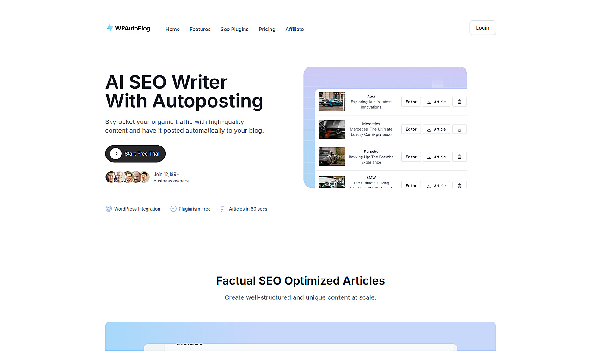Image resolution: width=601 pixels, height=364 pixels.
Task: Click the WordPress Integration icon
Action: pos(109,209)
